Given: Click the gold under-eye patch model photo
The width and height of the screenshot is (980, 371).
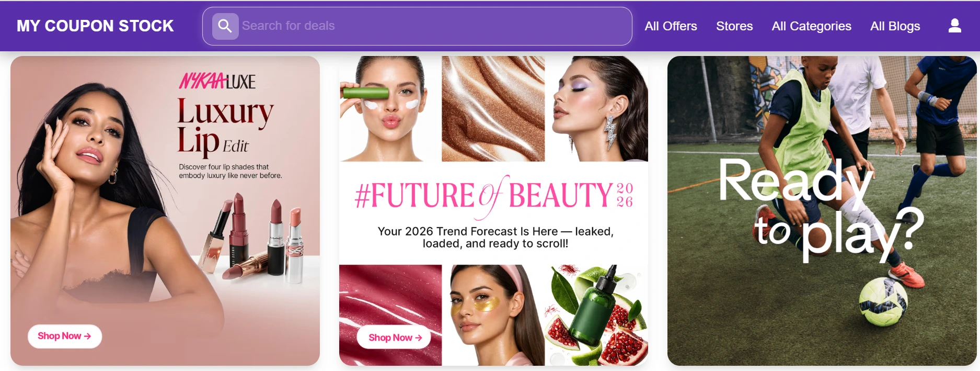Looking at the screenshot, I should [x=493, y=315].
